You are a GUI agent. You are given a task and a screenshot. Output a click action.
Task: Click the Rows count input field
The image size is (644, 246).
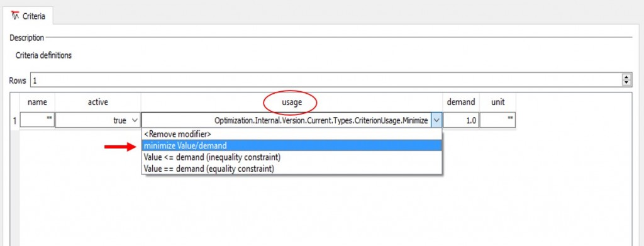click(x=326, y=80)
